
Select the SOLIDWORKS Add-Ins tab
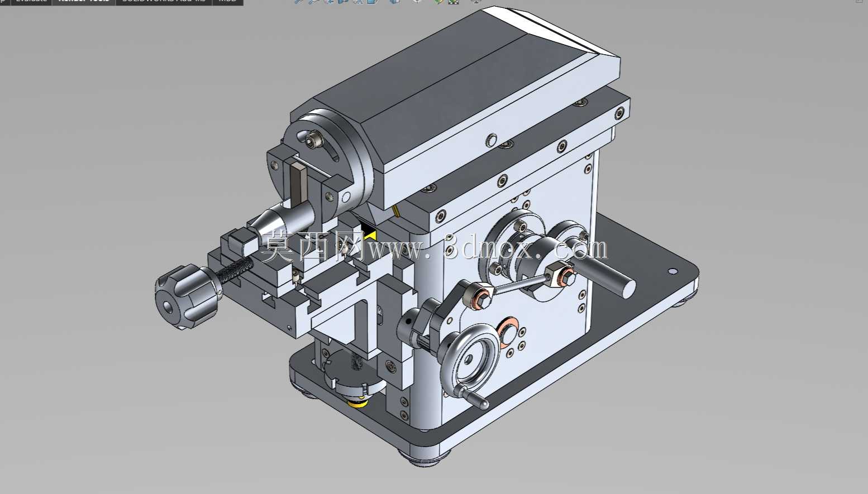point(164,2)
